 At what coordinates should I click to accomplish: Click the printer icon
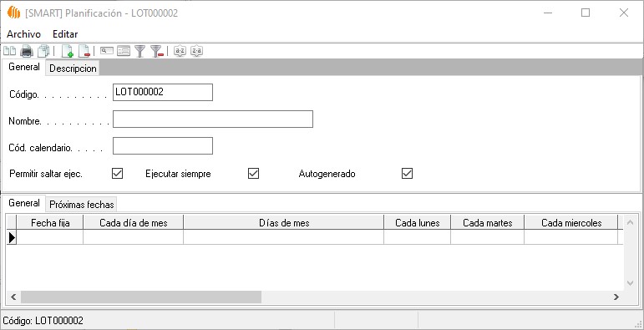[x=27, y=51]
